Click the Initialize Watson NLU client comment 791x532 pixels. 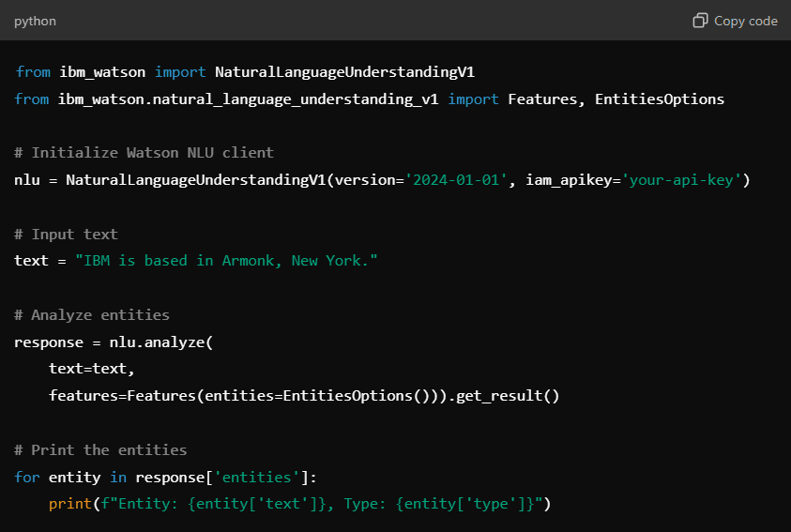pyautogui.click(x=144, y=153)
